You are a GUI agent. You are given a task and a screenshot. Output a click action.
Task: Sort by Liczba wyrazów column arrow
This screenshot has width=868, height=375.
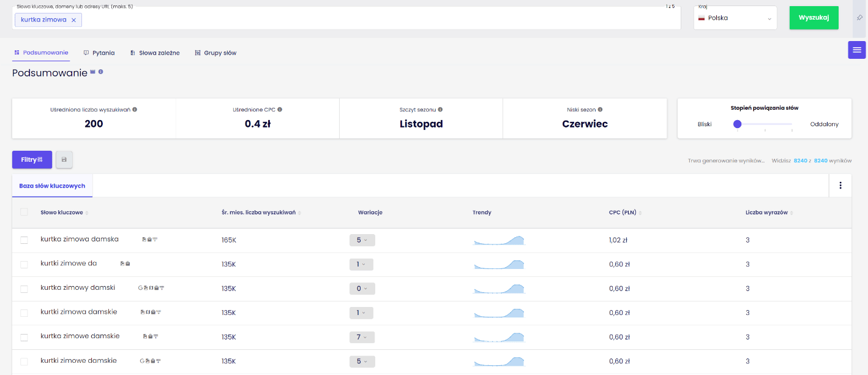pyautogui.click(x=790, y=213)
